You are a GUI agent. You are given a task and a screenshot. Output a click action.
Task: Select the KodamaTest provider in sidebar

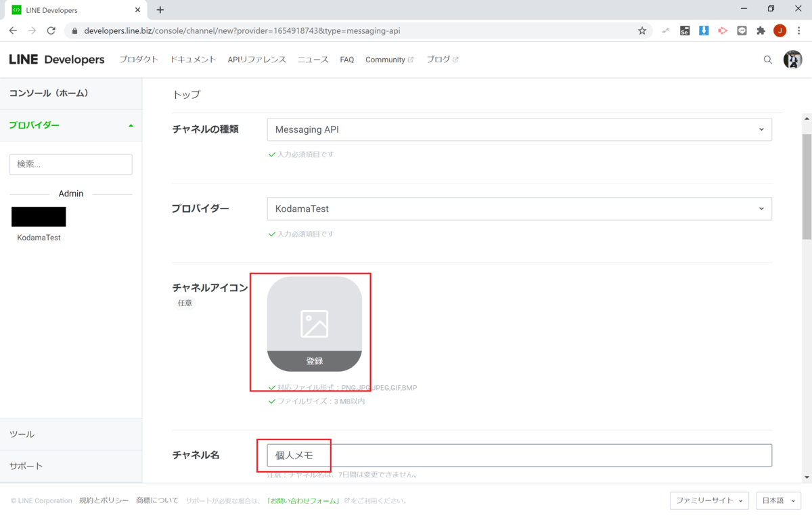39,238
